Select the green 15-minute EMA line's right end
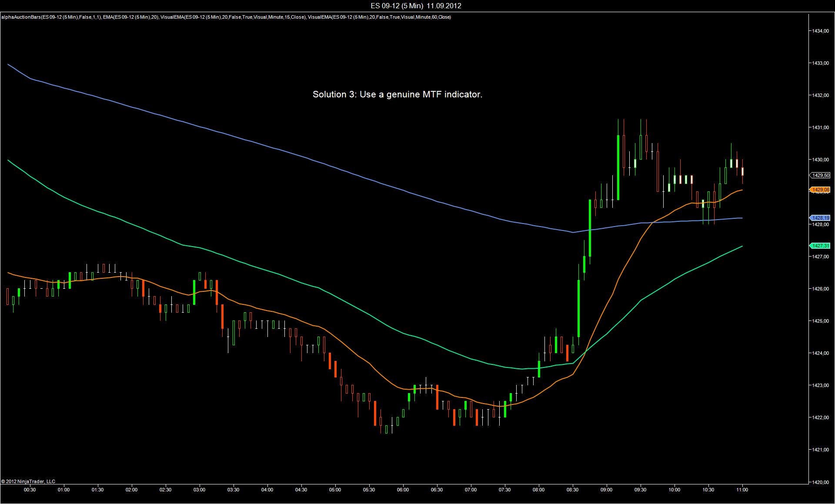Viewport: 835px width, 504px height. (741, 246)
